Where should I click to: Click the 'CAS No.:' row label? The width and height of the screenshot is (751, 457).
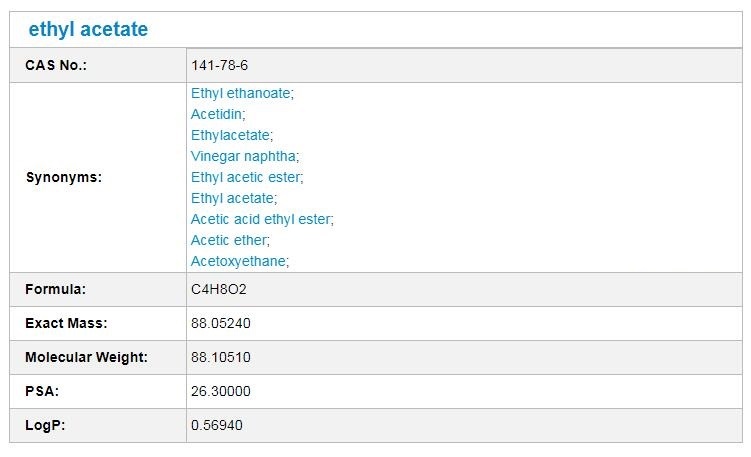tap(57, 65)
